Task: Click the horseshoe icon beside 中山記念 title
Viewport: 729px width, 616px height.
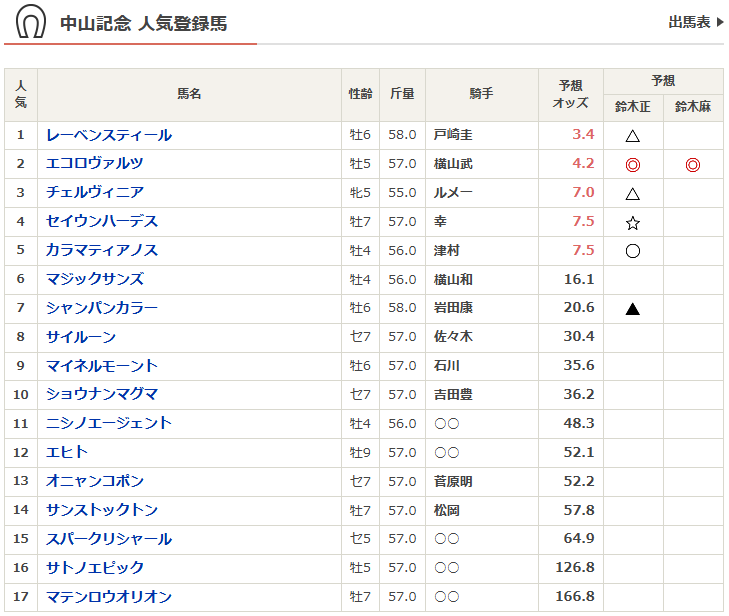Action: point(31,21)
